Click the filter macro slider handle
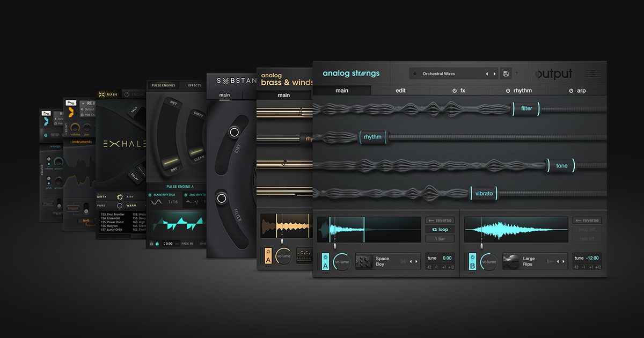Viewport: 644px width, 338px height. point(526,108)
